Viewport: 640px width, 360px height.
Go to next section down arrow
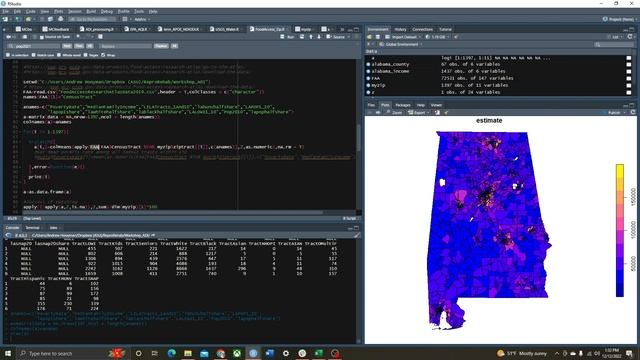(x=319, y=37)
